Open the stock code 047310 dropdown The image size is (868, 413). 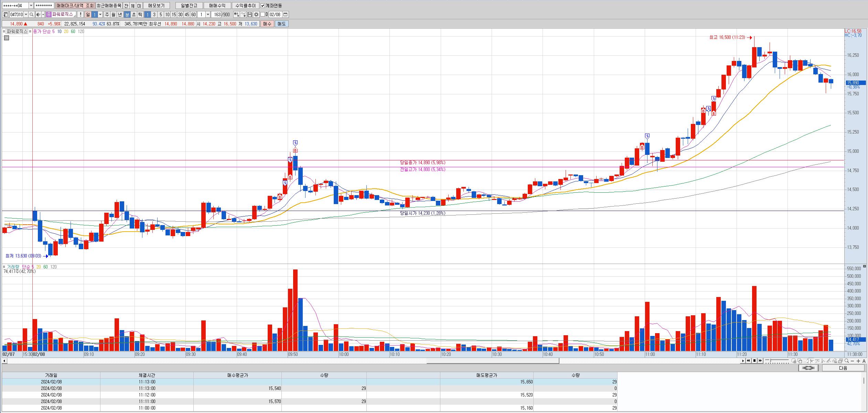pyautogui.click(x=26, y=14)
